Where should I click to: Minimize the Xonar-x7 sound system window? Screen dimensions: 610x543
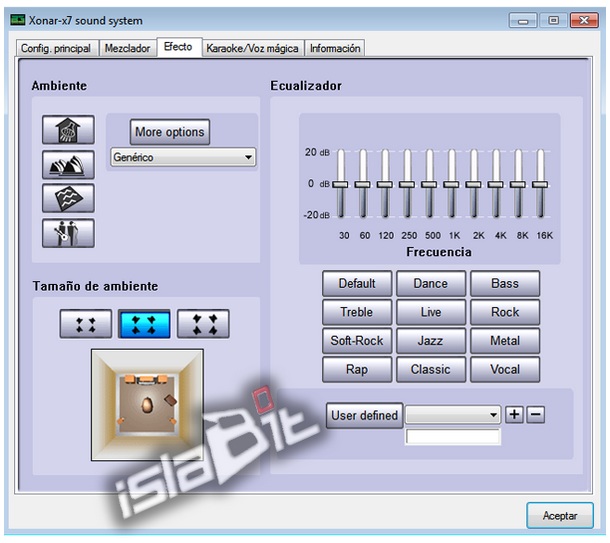523,20
